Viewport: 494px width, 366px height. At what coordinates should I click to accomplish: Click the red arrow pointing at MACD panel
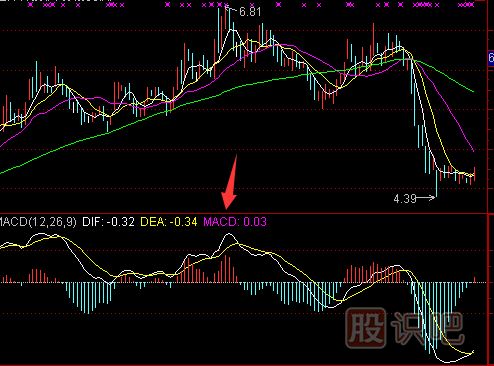click(x=230, y=182)
